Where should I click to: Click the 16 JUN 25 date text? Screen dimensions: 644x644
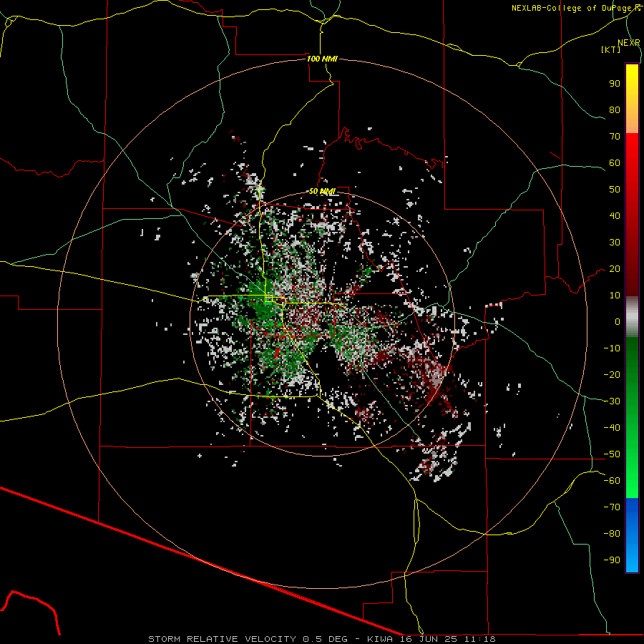click(x=429, y=639)
